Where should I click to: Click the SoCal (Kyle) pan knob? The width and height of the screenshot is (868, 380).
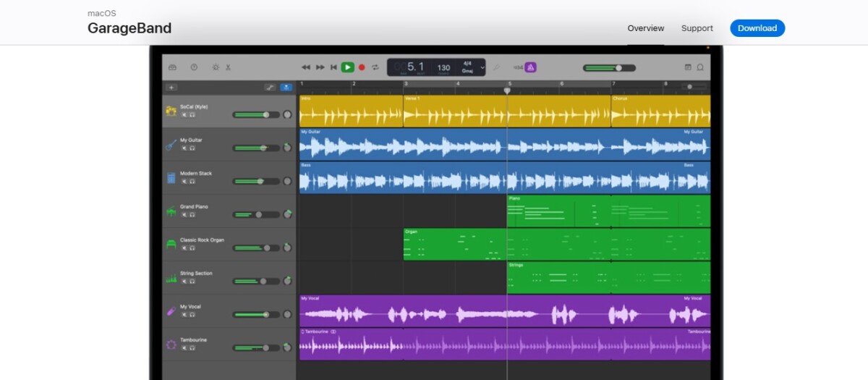pyautogui.click(x=287, y=114)
